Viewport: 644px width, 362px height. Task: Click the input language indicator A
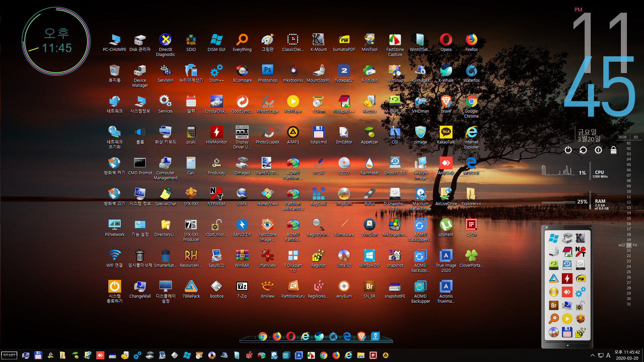tap(608, 355)
